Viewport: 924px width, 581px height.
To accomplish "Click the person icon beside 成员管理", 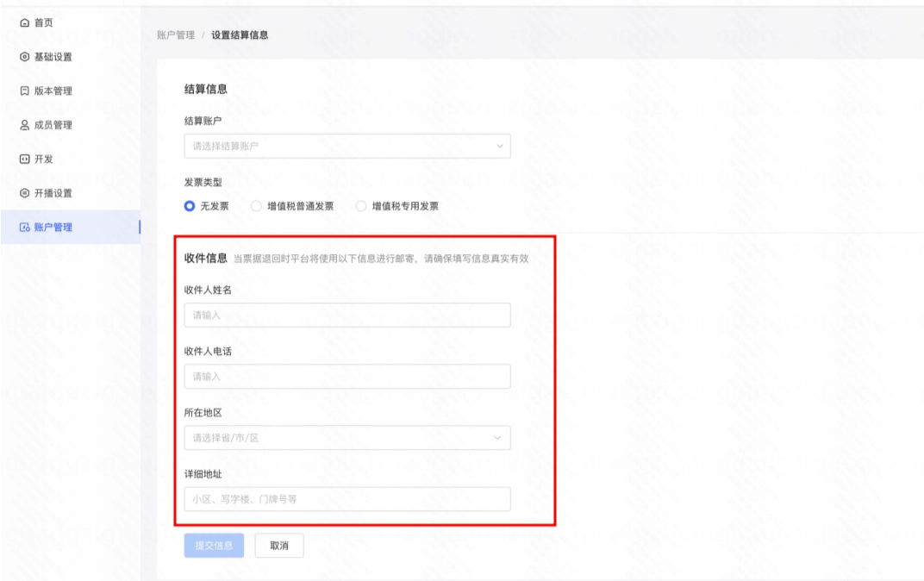I will 24,125.
